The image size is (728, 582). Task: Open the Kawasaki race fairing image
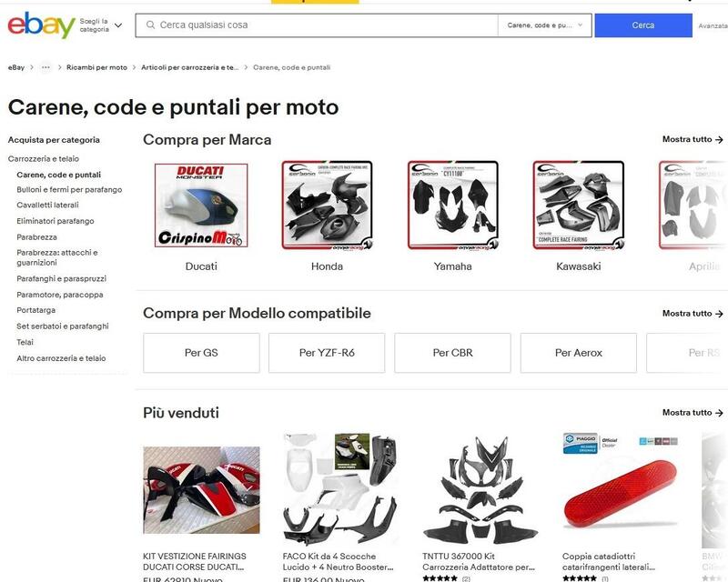[579, 206]
